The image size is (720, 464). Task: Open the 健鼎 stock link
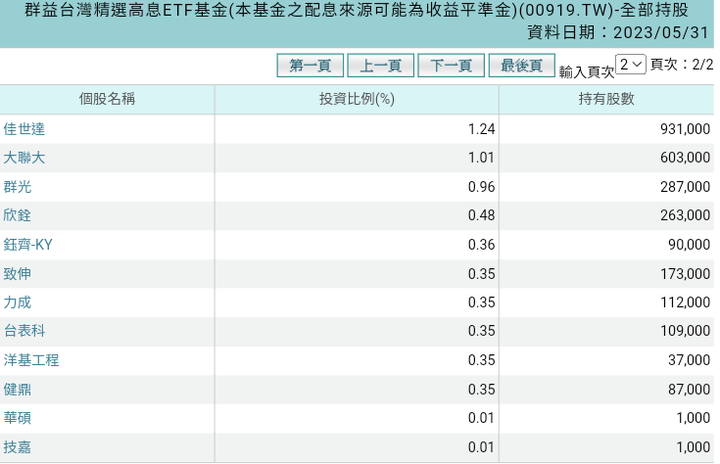[17, 389]
